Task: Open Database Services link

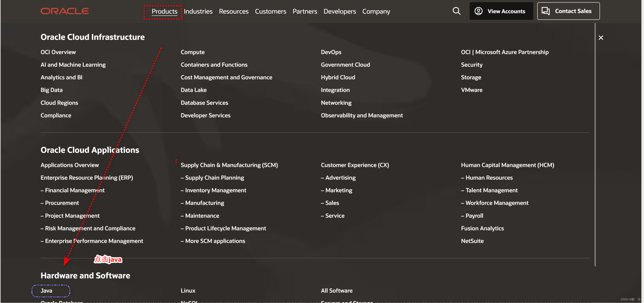Action: tap(204, 103)
